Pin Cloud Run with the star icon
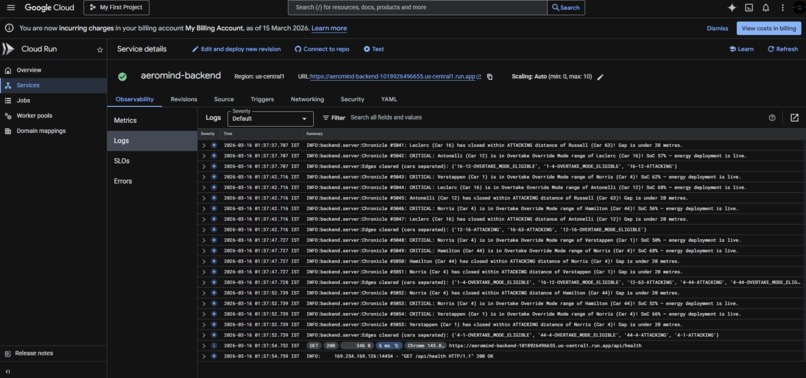This screenshot has height=378, width=806. click(100, 50)
